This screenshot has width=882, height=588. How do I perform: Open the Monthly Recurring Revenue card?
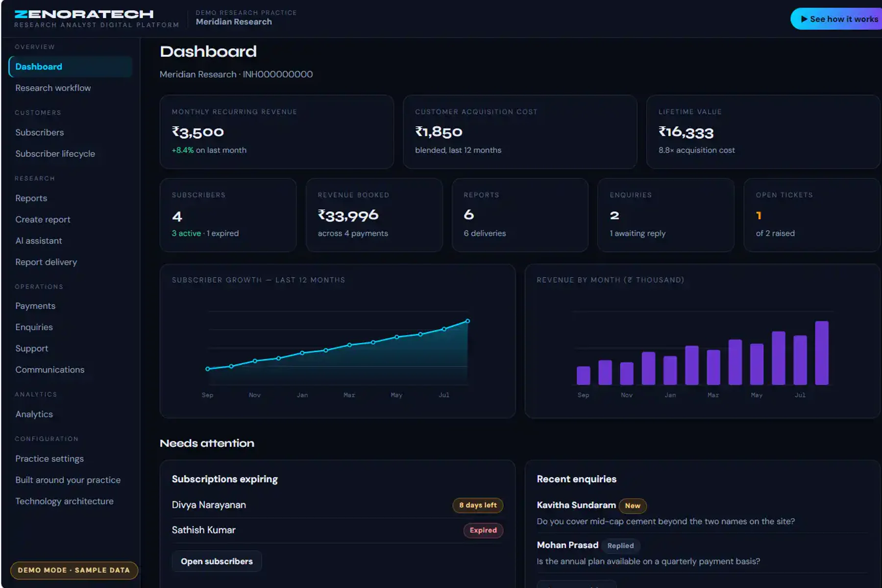(x=277, y=132)
